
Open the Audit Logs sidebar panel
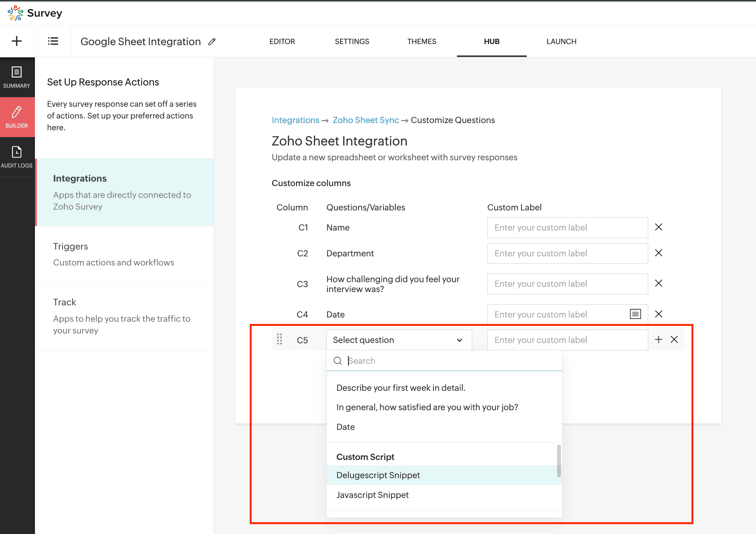pos(17,156)
